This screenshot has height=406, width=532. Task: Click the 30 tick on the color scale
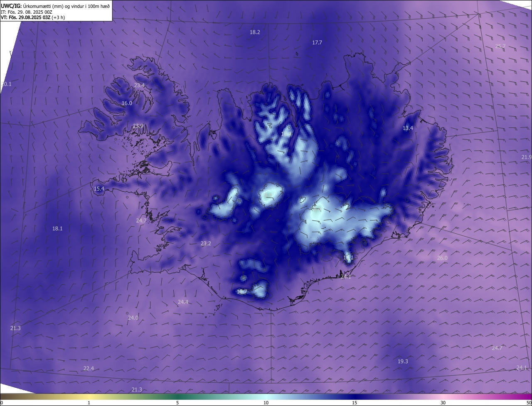point(443,403)
